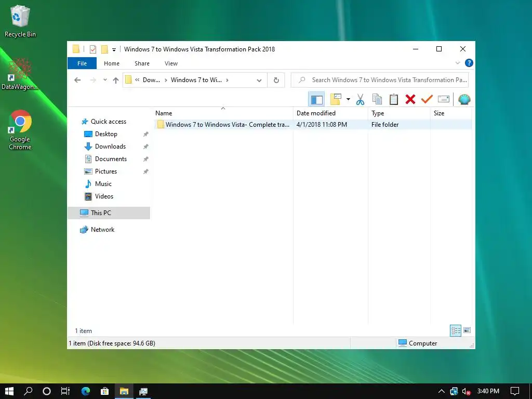
Task: Sort by the Type column header
Action: [x=400, y=113]
